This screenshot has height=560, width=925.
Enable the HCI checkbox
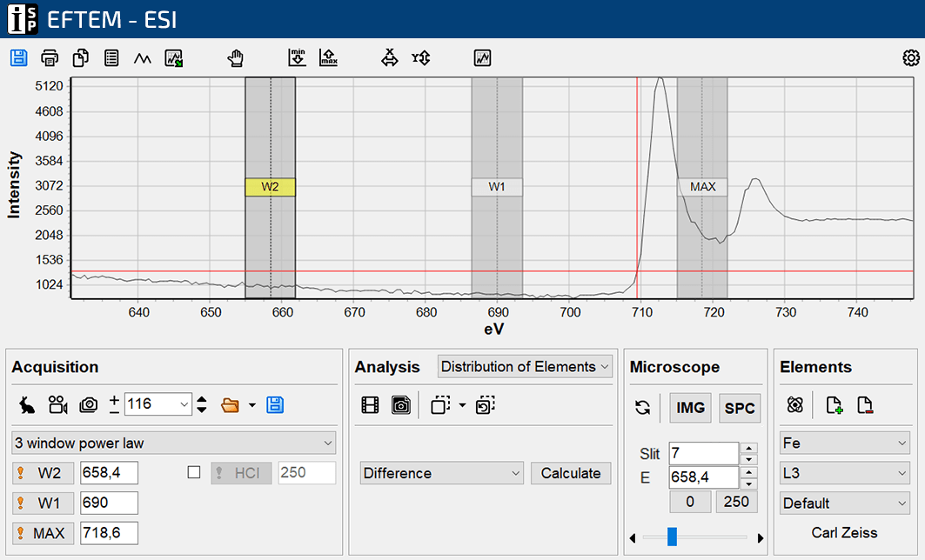(x=194, y=472)
